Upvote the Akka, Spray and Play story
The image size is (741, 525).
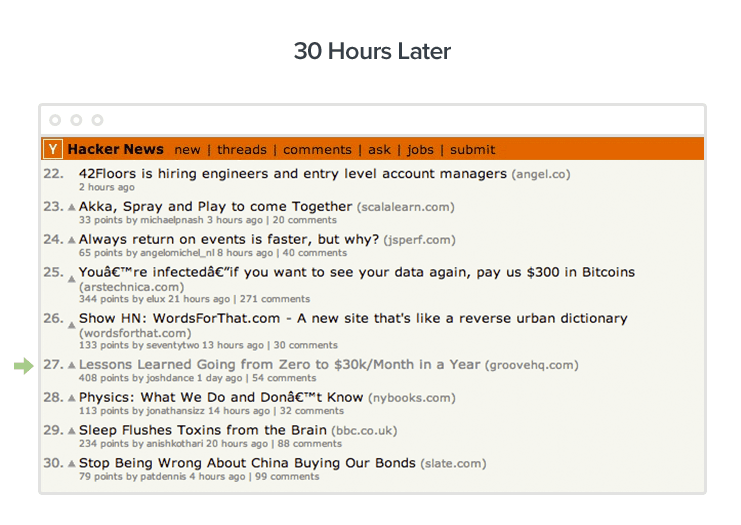71,207
